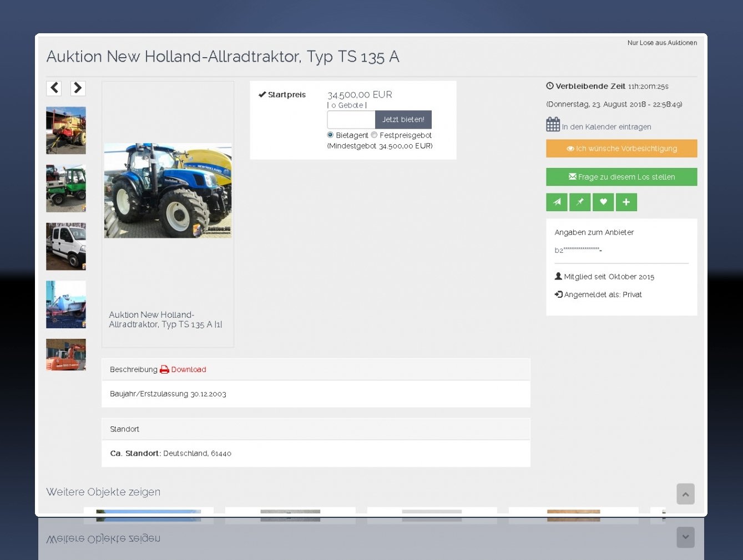Image resolution: width=743 pixels, height=560 pixels.
Task: Add lot to favorites with heart icon
Action: pos(603,202)
